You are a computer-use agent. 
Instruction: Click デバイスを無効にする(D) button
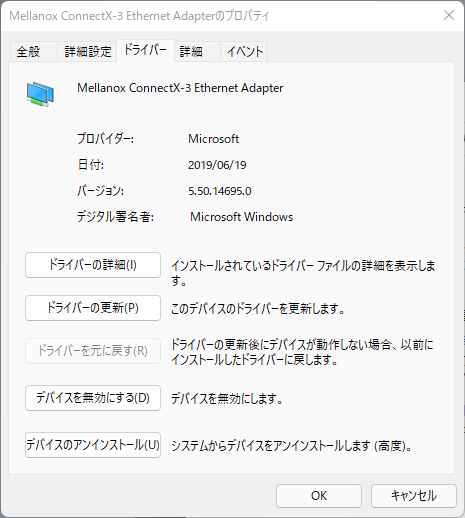[93, 398]
